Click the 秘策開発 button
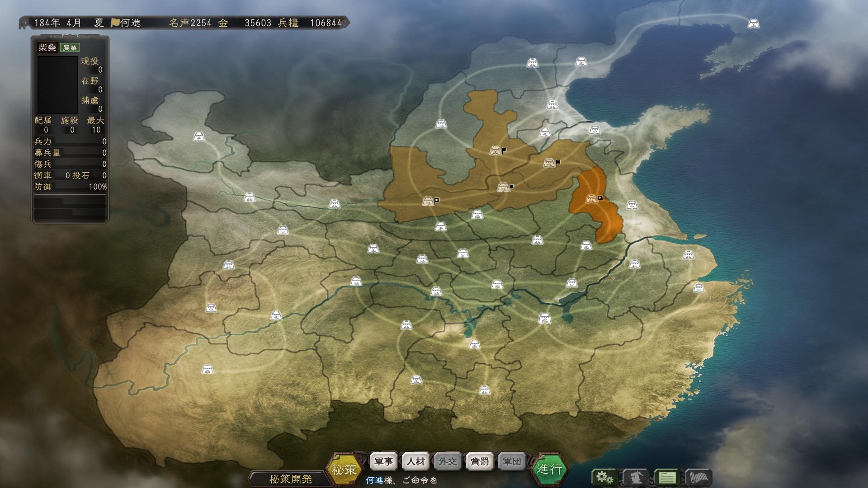This screenshot has height=488, width=868. point(290,479)
